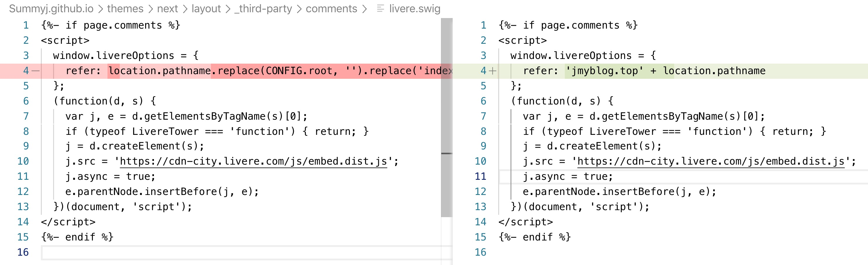Open the next breadcrumb folder
Screen dimensions: 868x265
click(167, 8)
